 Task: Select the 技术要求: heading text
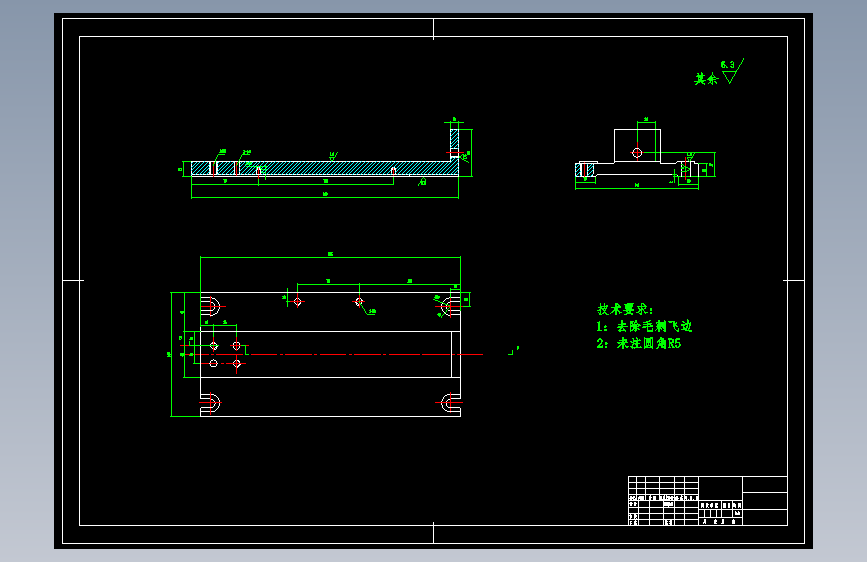point(625,309)
